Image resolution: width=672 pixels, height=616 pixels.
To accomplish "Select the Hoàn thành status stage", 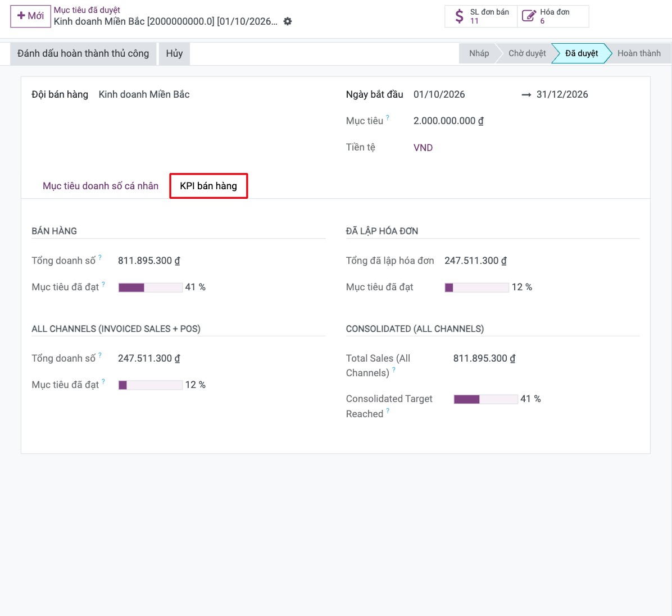I will point(639,53).
